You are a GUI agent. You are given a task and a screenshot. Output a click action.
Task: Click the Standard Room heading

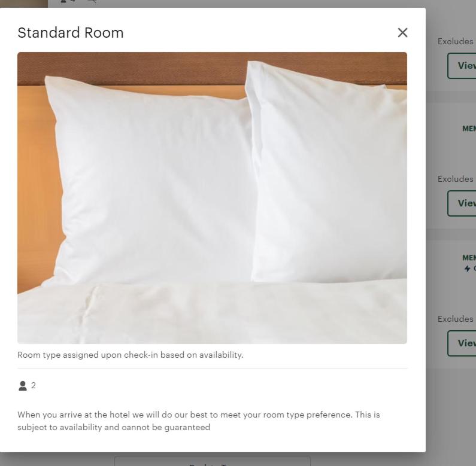(71, 33)
